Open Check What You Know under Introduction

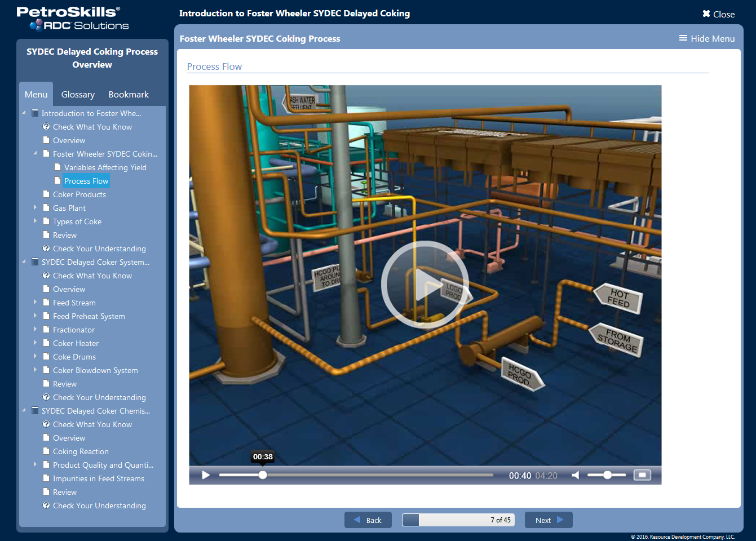[92, 127]
